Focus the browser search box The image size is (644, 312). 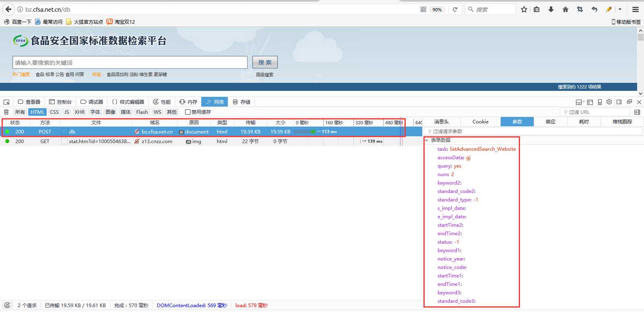(x=490, y=9)
